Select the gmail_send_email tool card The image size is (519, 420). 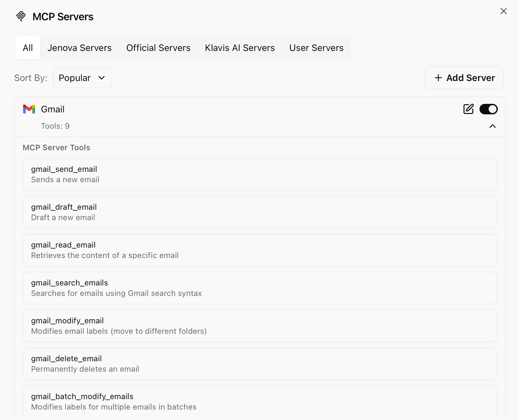(x=260, y=174)
